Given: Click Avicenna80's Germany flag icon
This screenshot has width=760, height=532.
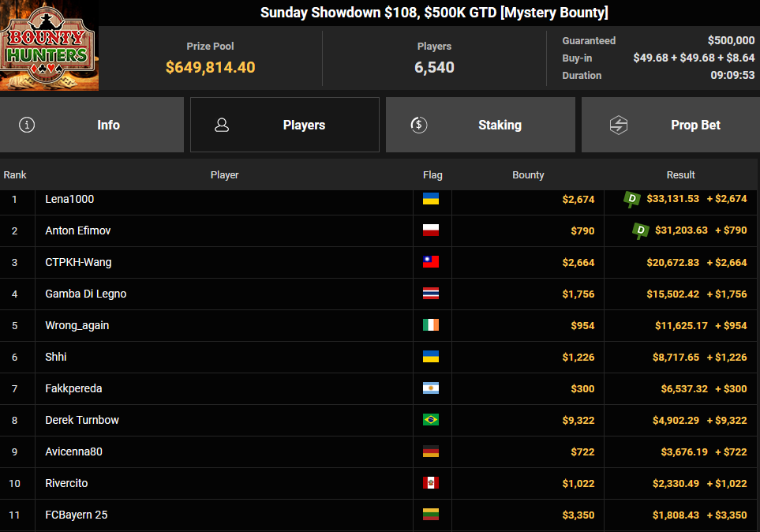Looking at the screenshot, I should click(x=431, y=451).
